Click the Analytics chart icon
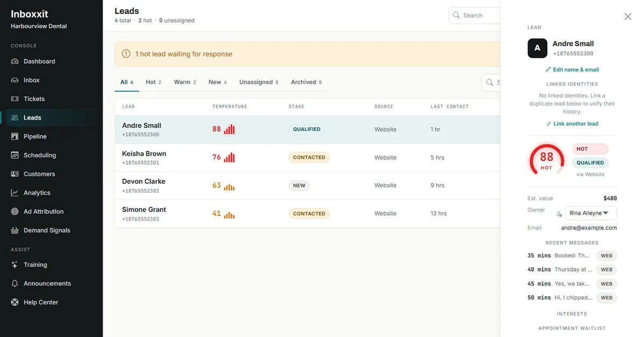The height and width of the screenshot is (337, 644). tap(14, 193)
